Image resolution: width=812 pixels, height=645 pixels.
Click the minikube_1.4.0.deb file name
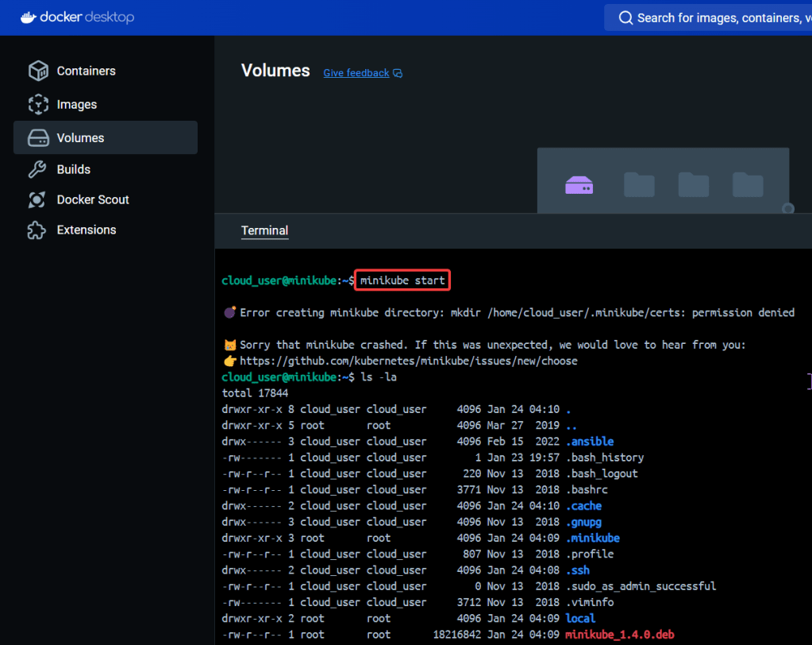pyautogui.click(x=618, y=635)
